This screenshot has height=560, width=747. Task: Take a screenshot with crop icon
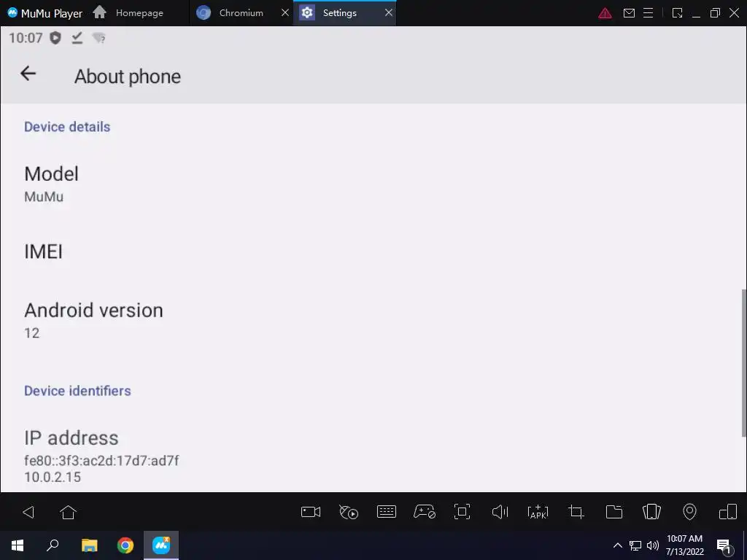576,513
